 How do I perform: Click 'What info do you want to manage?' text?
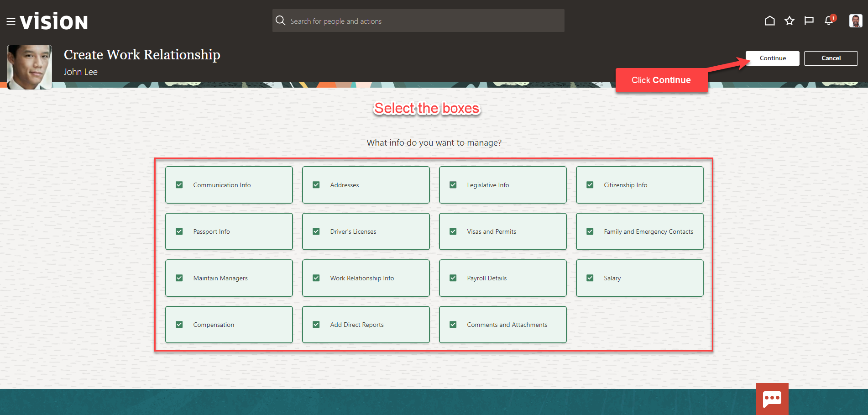pyautogui.click(x=434, y=143)
